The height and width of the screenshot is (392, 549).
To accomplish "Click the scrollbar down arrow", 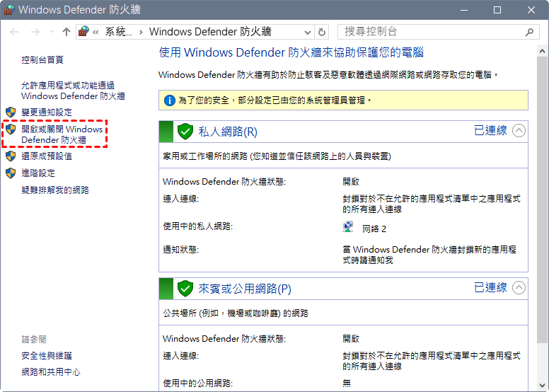I will 543,386.
